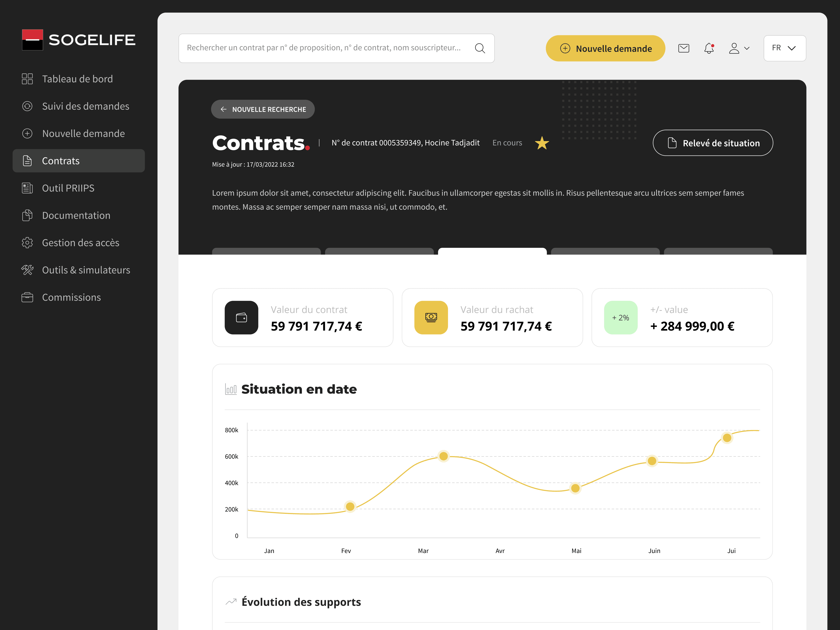
Task: Open Commissions menu item
Action: coord(79,297)
